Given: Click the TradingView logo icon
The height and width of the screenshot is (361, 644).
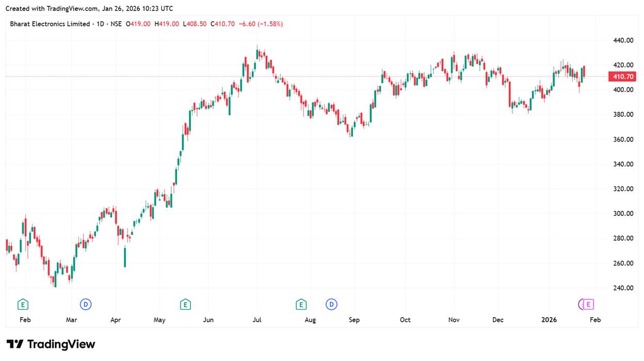Looking at the screenshot, I should tap(14, 344).
